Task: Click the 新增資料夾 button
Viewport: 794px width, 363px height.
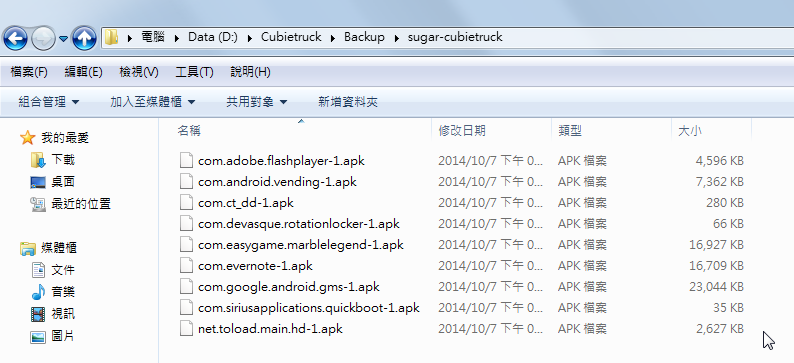Action: (x=348, y=102)
